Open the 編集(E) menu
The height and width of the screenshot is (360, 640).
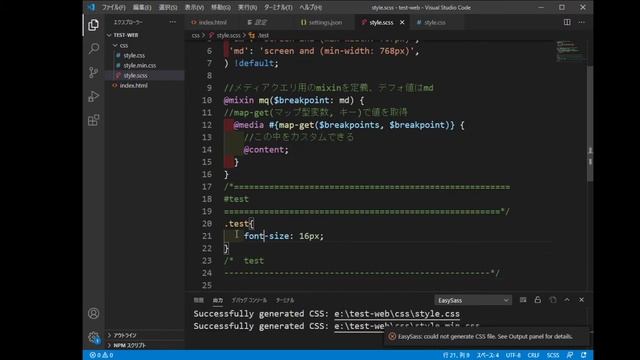click(142, 7)
